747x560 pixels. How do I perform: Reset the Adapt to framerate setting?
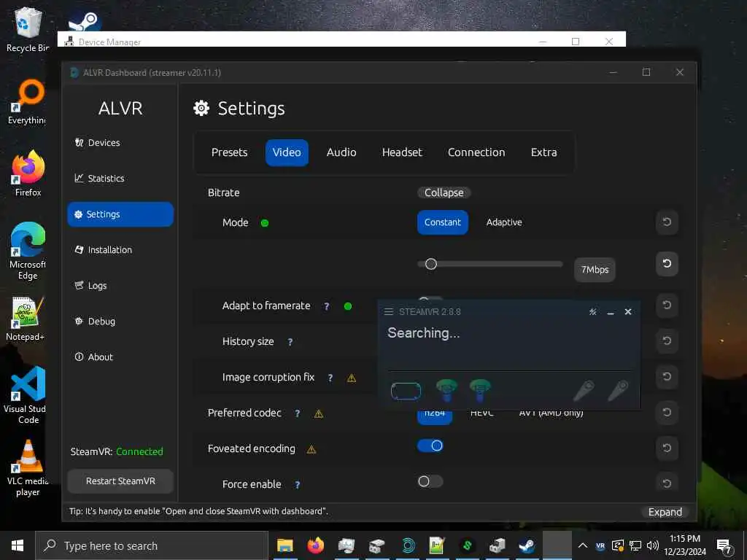667,305
